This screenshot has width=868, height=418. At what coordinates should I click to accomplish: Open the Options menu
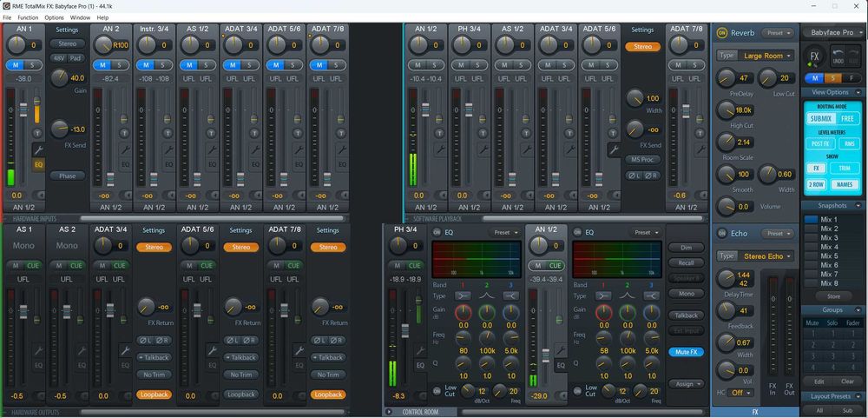pyautogui.click(x=54, y=17)
